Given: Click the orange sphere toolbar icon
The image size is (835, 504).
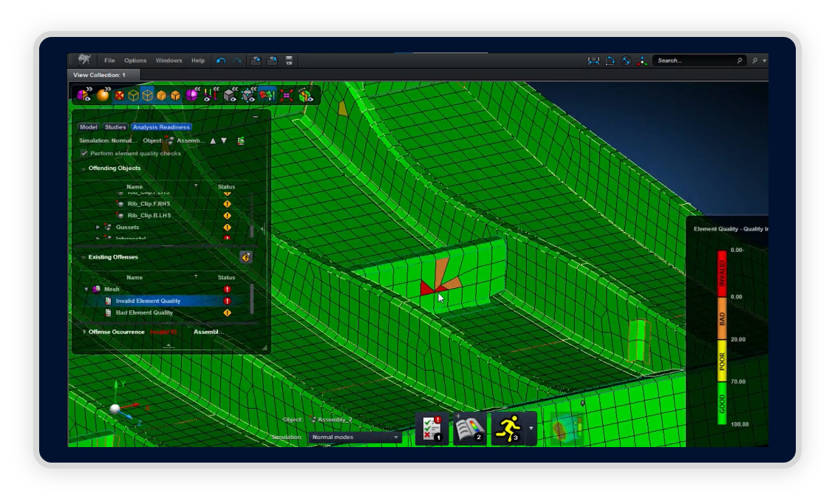Looking at the screenshot, I should (103, 95).
